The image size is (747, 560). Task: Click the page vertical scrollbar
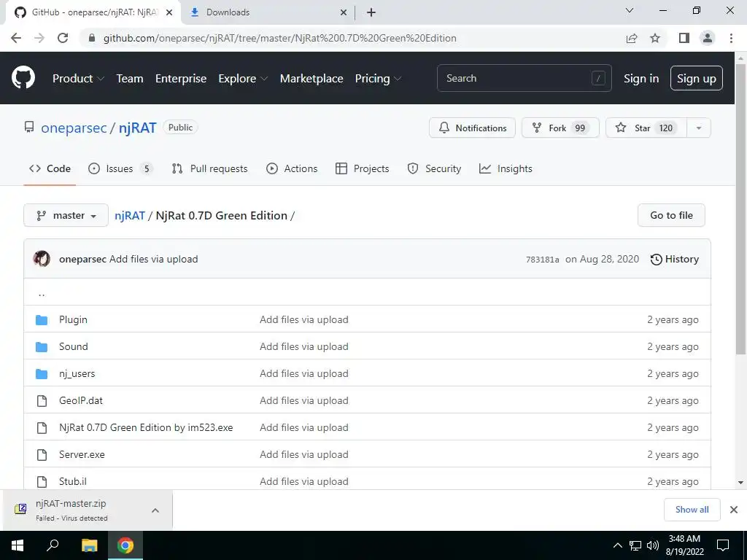click(741, 209)
